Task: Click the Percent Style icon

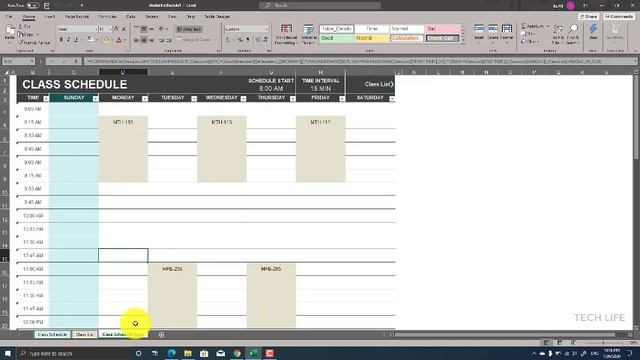Action: (240, 40)
